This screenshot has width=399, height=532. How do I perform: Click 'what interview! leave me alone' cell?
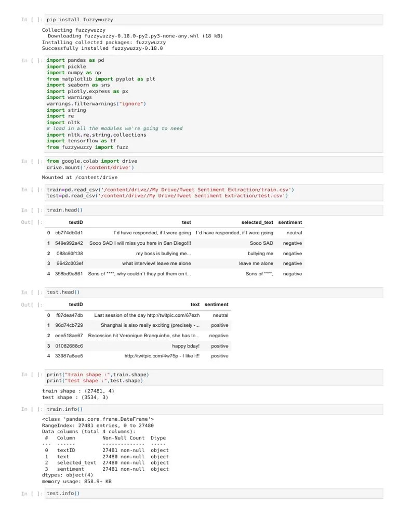tap(156, 263)
